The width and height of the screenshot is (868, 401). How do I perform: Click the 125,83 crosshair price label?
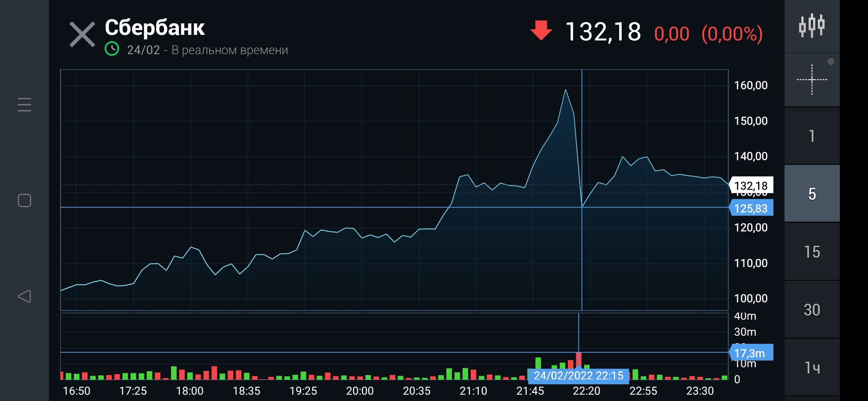tap(751, 208)
